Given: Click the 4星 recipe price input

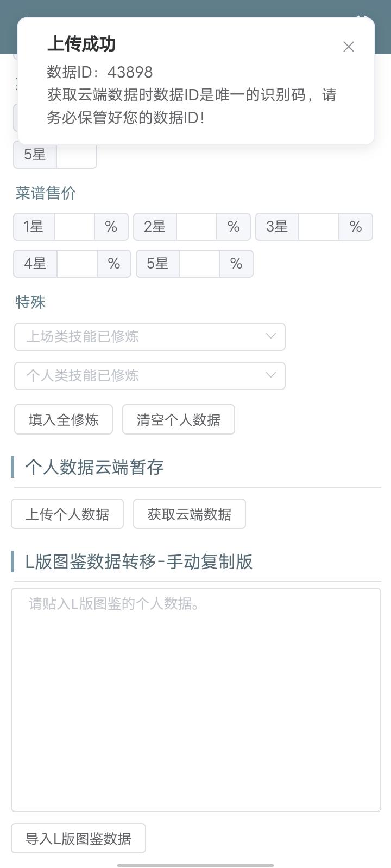Looking at the screenshot, I should 77,264.
